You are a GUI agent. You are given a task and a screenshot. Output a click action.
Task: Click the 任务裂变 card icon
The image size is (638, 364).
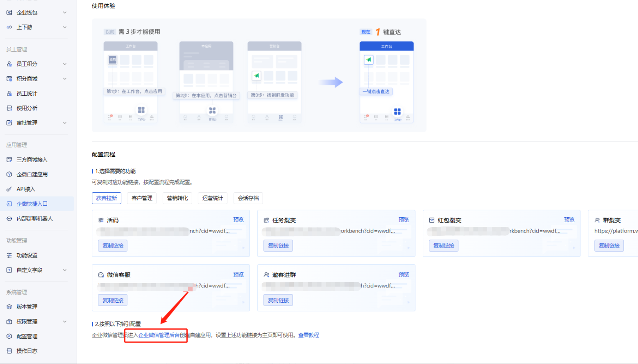(266, 220)
